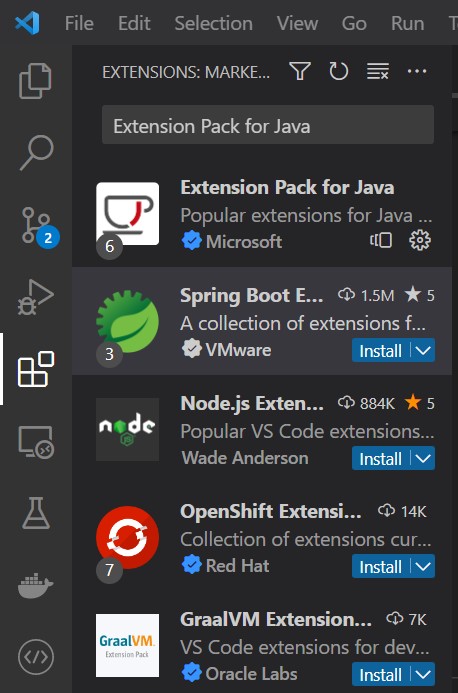
Task: Open the Explorer view in activity bar
Action: 35,81
